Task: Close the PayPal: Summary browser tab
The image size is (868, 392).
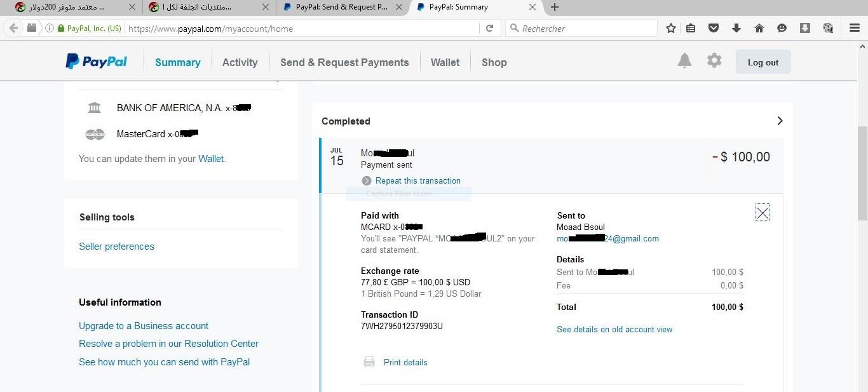Action: tap(532, 8)
